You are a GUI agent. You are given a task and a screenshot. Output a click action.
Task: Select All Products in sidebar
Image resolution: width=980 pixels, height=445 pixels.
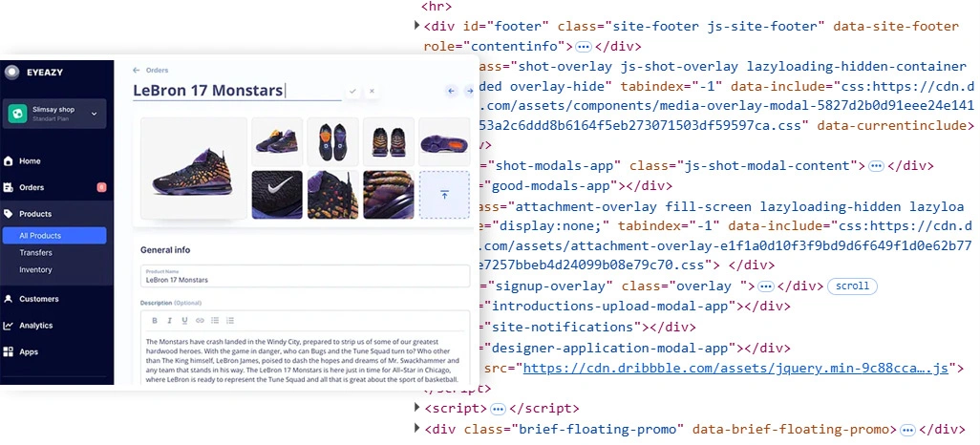[x=54, y=236]
